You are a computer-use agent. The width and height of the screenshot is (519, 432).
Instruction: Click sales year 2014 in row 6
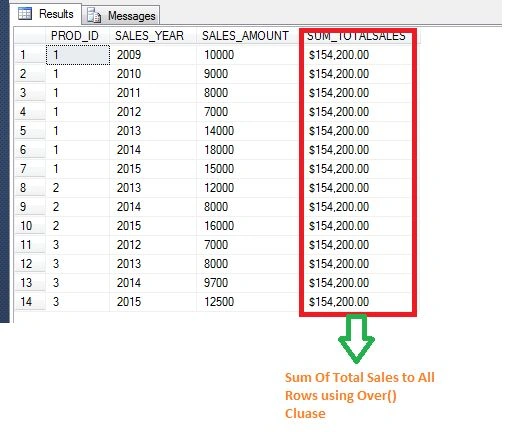(153, 150)
